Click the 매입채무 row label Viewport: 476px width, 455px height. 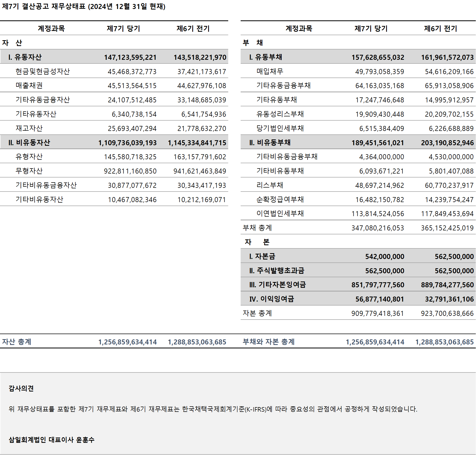tap(270, 71)
